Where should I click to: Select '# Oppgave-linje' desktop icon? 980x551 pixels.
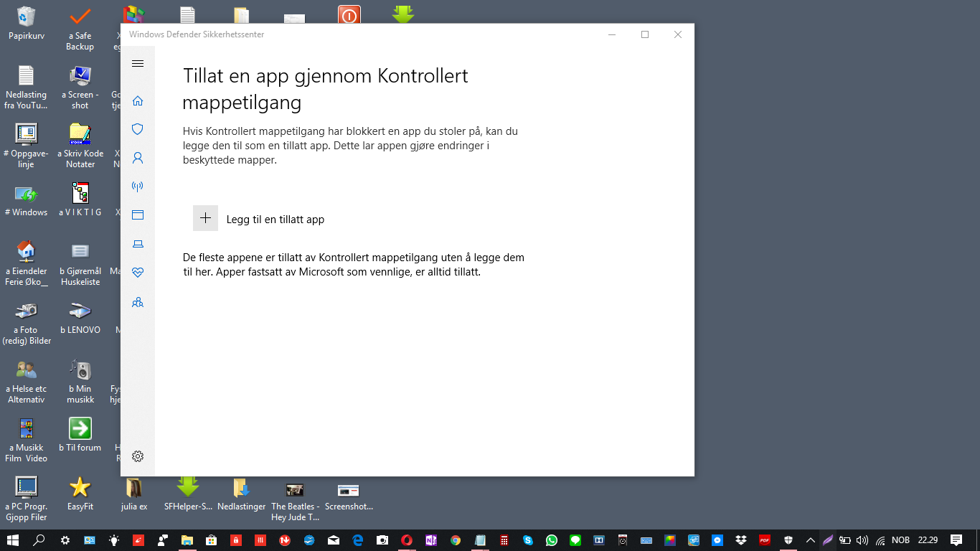(26, 146)
